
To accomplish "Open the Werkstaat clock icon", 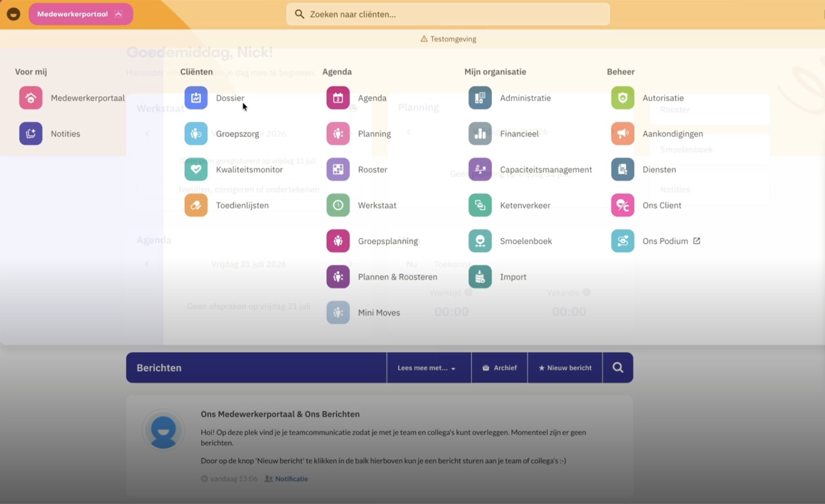I will tap(338, 205).
